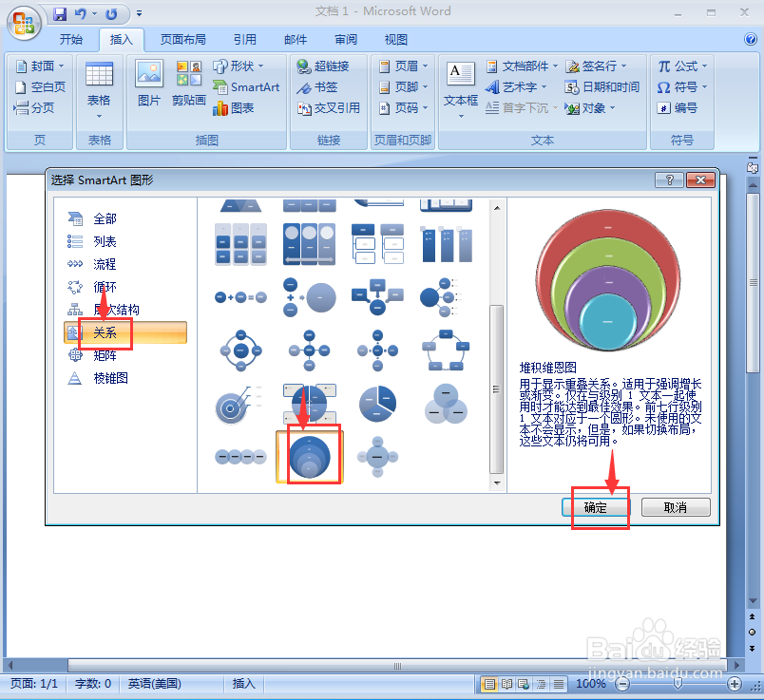
Task: Insert 分页 page break
Action: pos(34,108)
